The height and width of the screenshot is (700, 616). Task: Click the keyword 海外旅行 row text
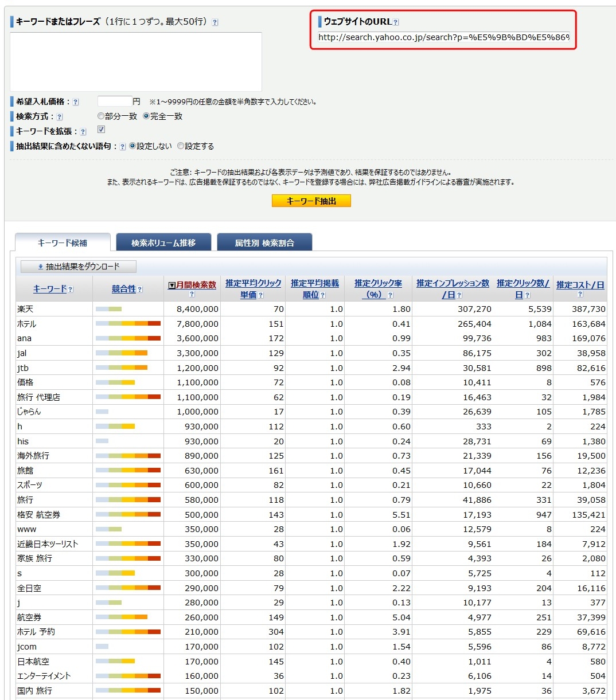click(x=33, y=456)
